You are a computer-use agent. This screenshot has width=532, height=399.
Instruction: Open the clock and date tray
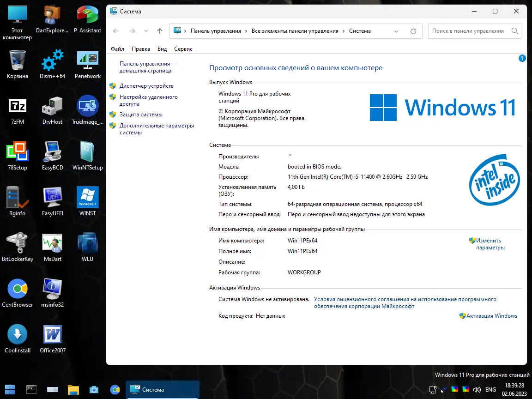pyautogui.click(x=514, y=389)
